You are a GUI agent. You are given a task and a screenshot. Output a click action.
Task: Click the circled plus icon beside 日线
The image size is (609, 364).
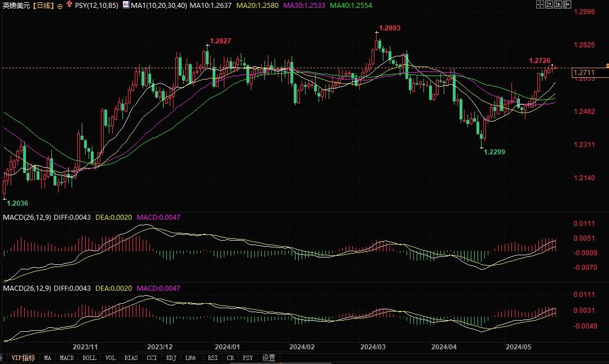(60, 6)
